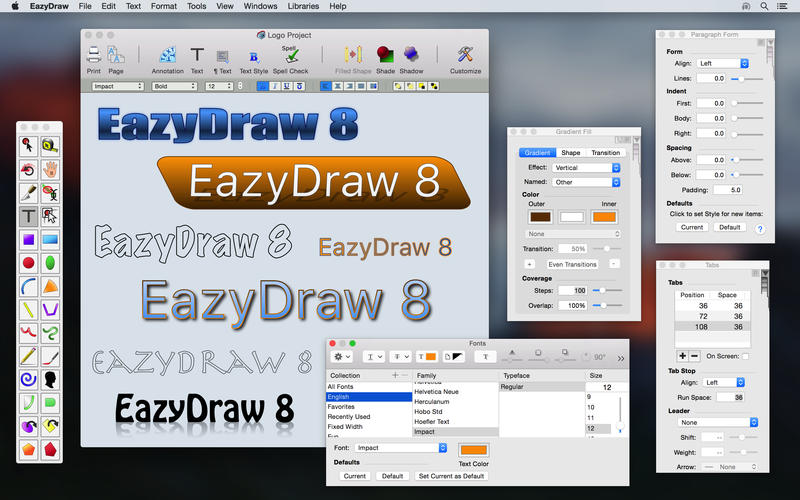Choose the head silhouette tool

(x=50, y=380)
